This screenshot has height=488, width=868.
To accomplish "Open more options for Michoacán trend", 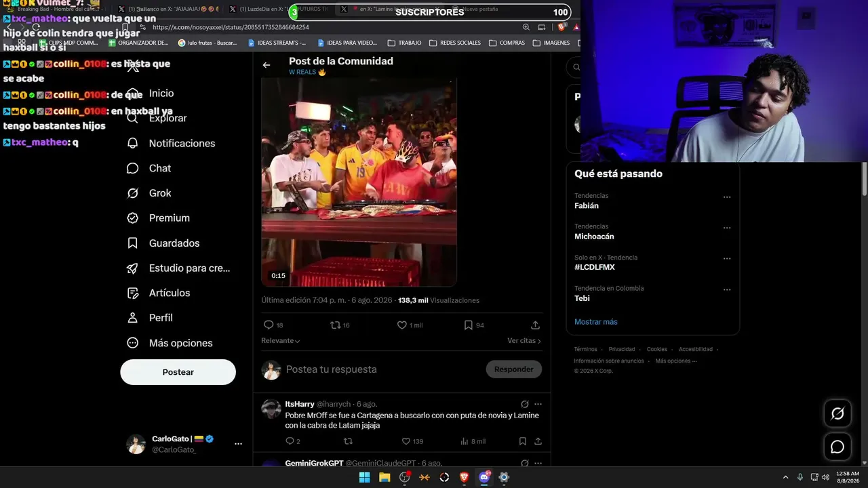I will point(727,228).
